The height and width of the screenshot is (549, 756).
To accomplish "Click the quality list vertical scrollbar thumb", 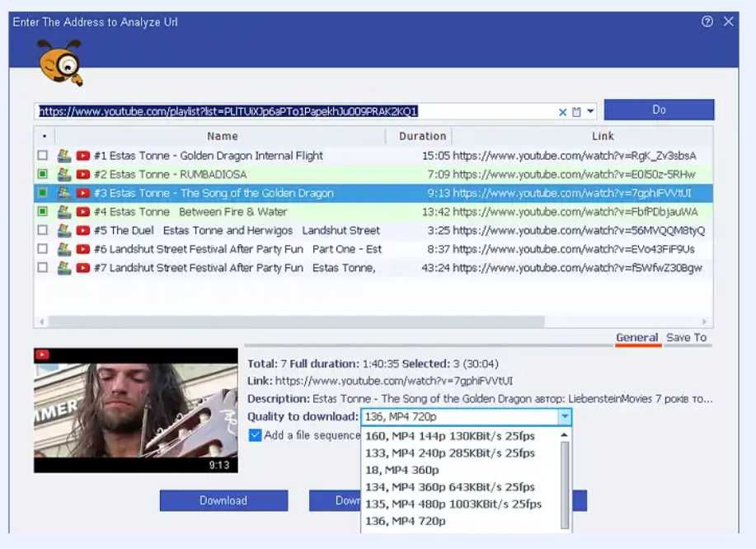I will tap(565, 485).
